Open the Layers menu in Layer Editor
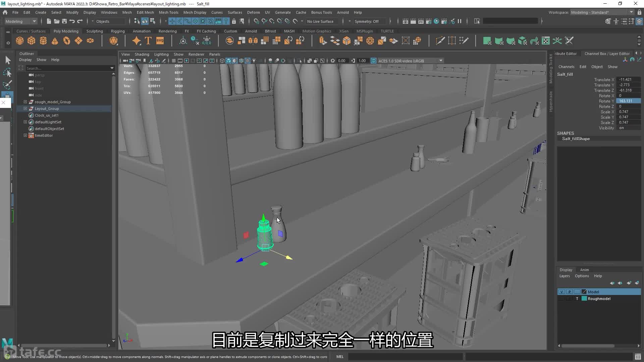644x362 pixels. pyautogui.click(x=565, y=276)
